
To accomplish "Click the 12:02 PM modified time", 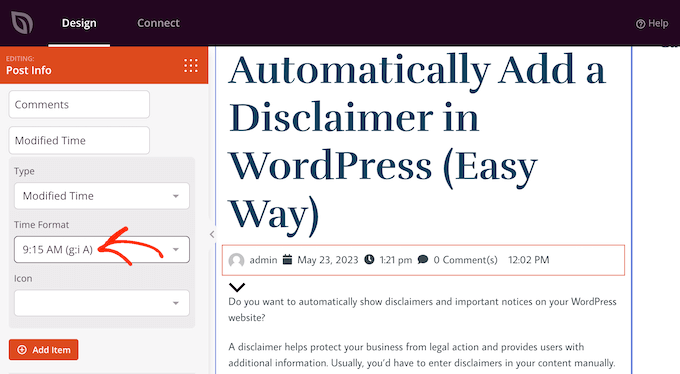I will click(529, 260).
